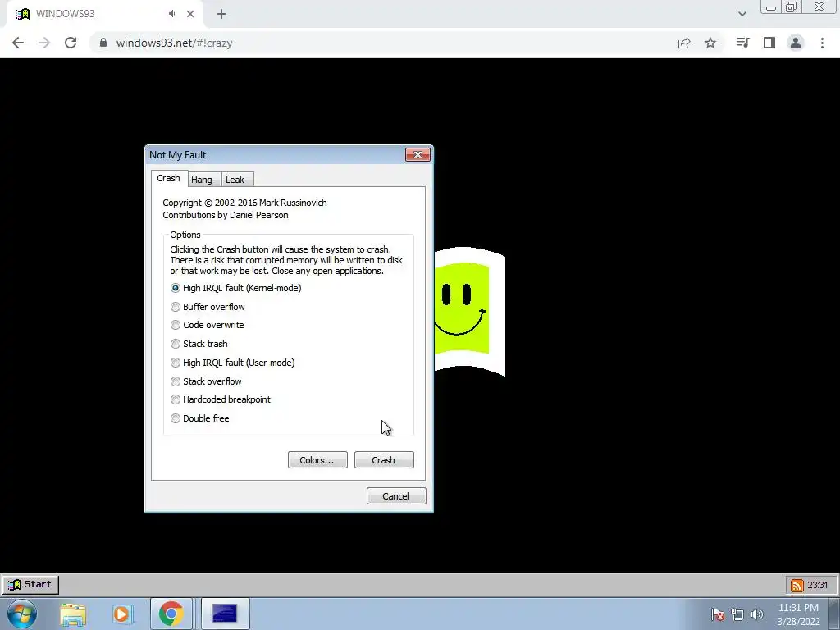The height and width of the screenshot is (630, 840).
Task: Expand the tab search dropdown
Action: tap(742, 14)
